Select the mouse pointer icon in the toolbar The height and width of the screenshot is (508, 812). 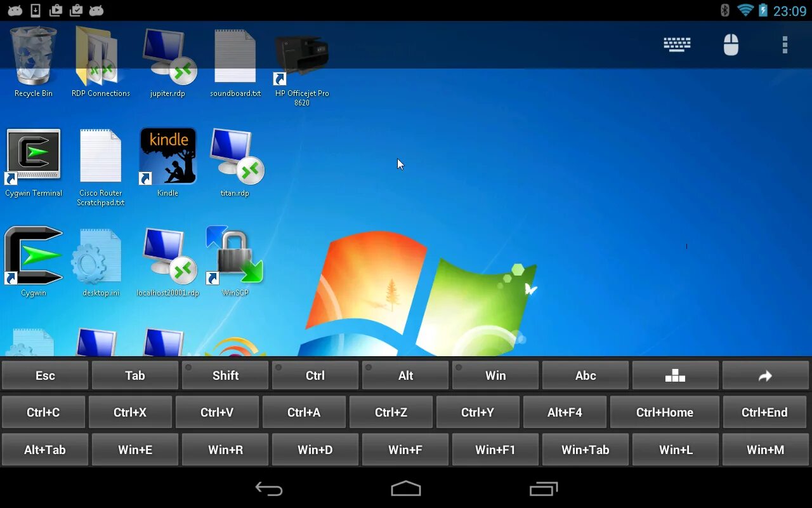(731, 44)
